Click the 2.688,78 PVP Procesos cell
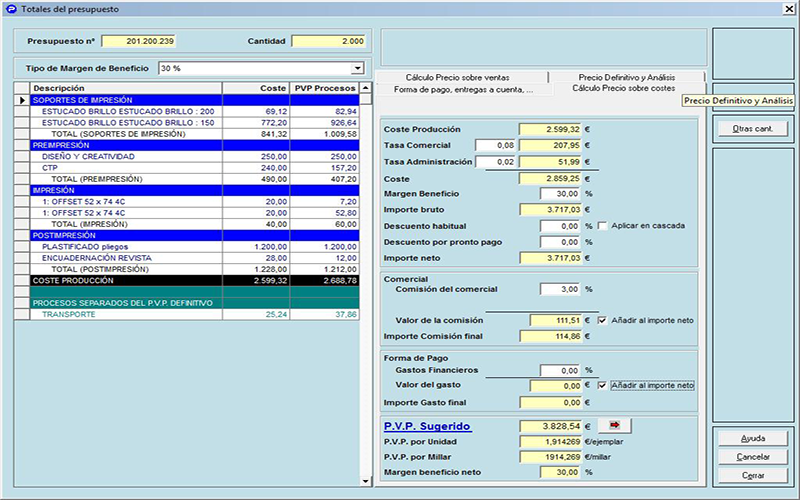The width and height of the screenshot is (800, 500). click(324, 281)
